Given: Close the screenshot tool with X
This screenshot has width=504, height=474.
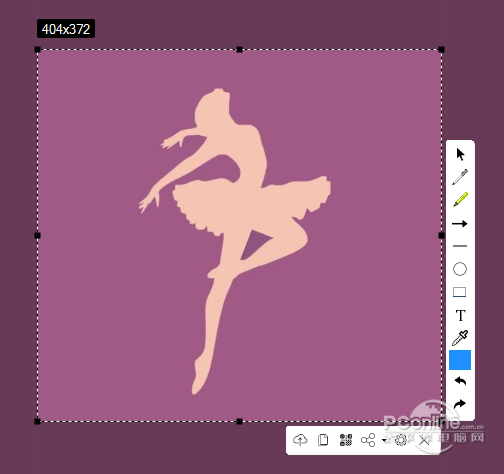Looking at the screenshot, I should click(424, 440).
